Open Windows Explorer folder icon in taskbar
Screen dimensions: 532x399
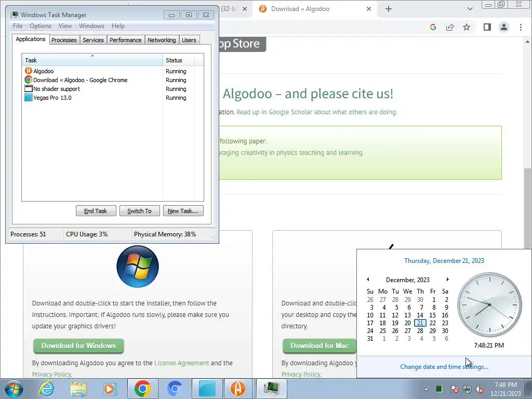pyautogui.click(x=78, y=389)
